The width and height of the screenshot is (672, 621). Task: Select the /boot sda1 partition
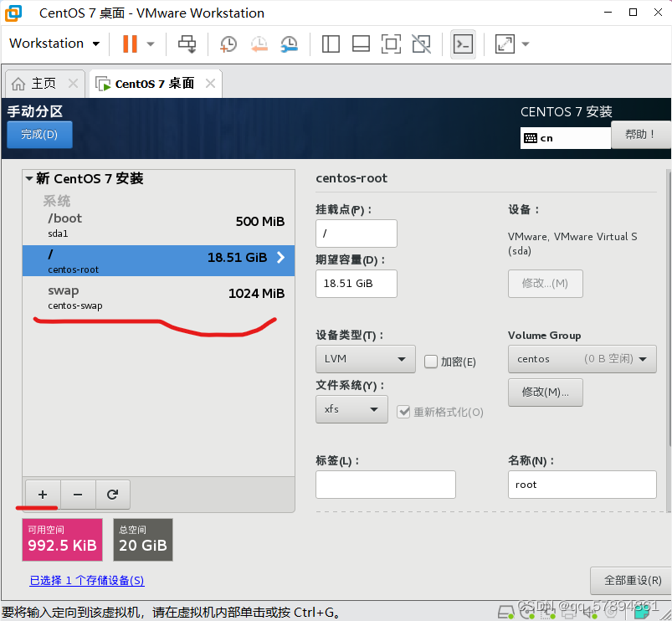point(158,225)
